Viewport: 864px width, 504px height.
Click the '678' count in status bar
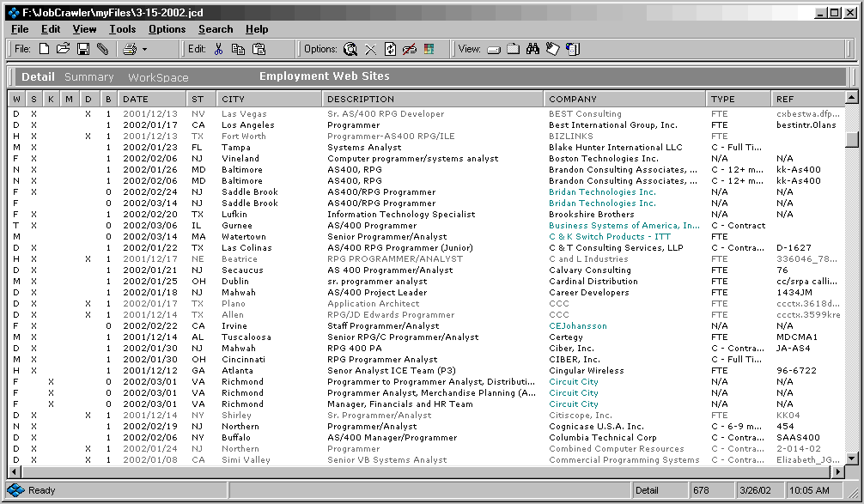(701, 490)
